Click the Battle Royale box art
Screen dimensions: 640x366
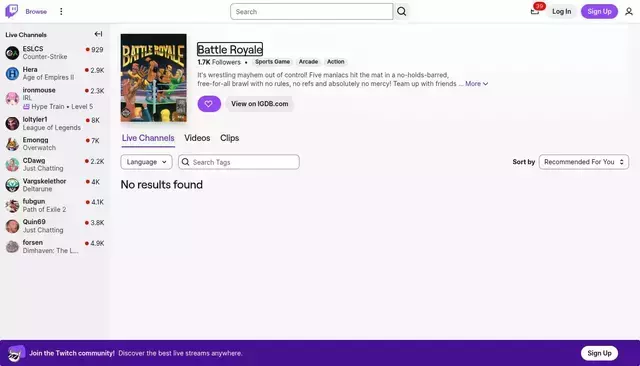(x=153, y=78)
